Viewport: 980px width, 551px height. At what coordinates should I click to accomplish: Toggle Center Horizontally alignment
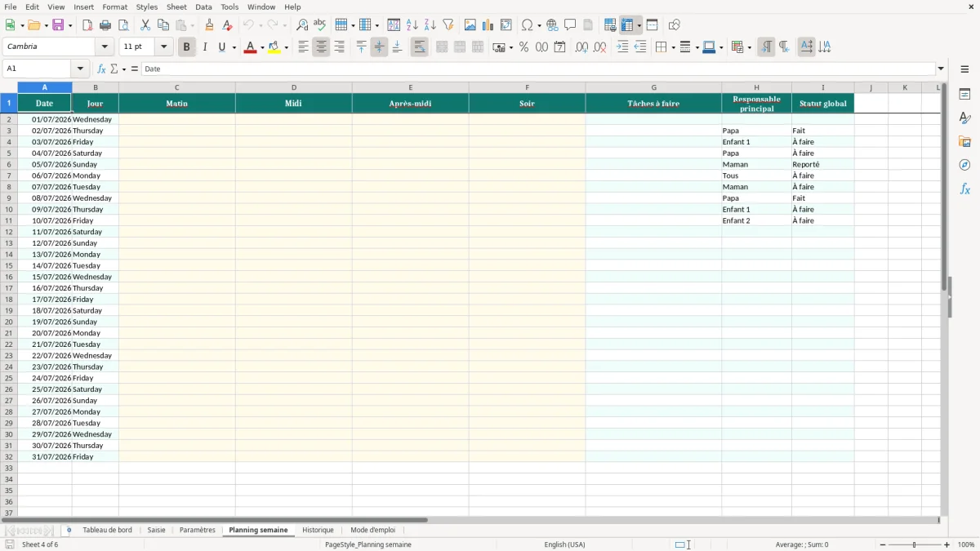[x=321, y=47]
